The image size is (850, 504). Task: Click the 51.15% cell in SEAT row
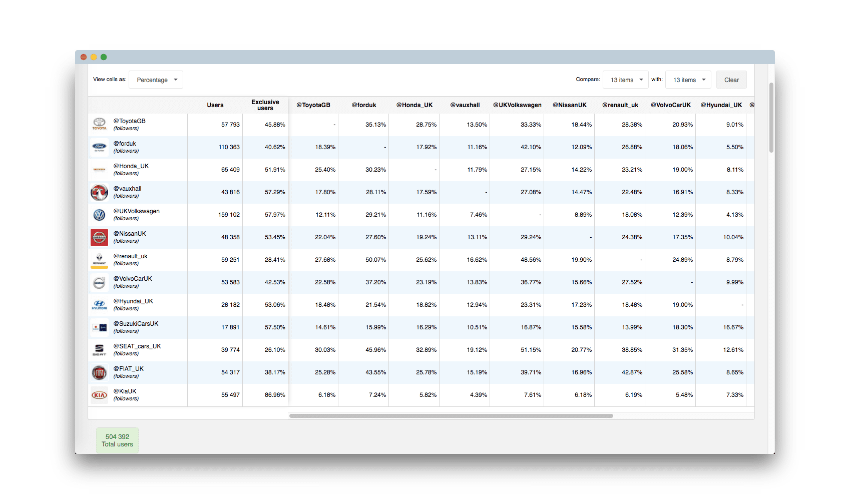531,350
